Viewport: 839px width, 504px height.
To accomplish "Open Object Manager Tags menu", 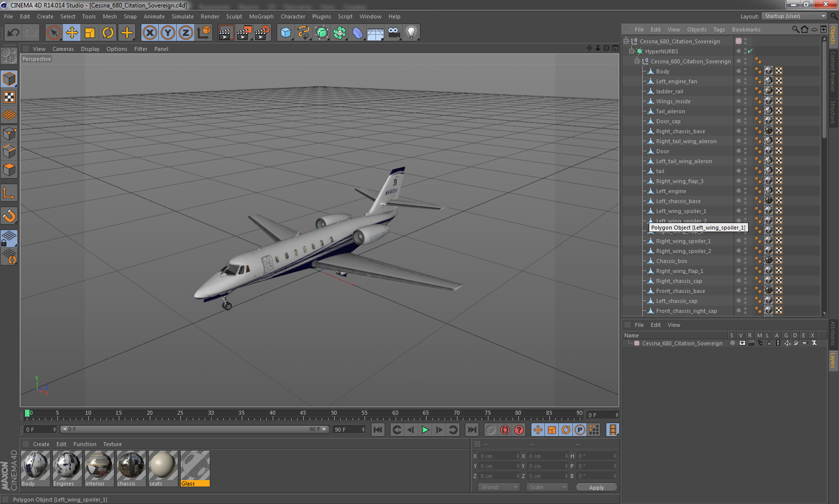I will tap(719, 29).
